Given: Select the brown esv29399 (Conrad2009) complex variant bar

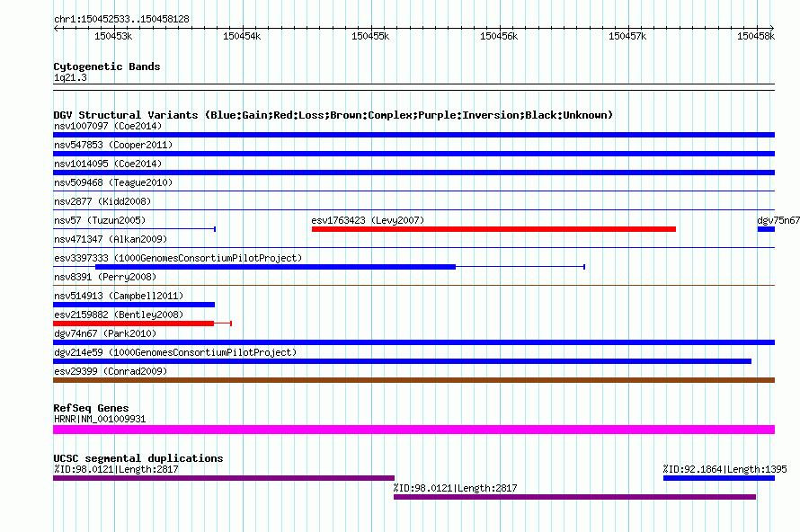Looking at the screenshot, I should click(x=413, y=380).
